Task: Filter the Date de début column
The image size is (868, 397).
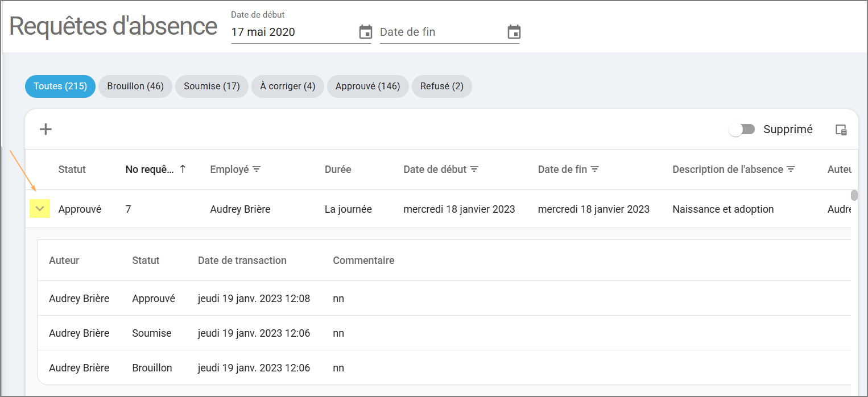Action: [474, 169]
